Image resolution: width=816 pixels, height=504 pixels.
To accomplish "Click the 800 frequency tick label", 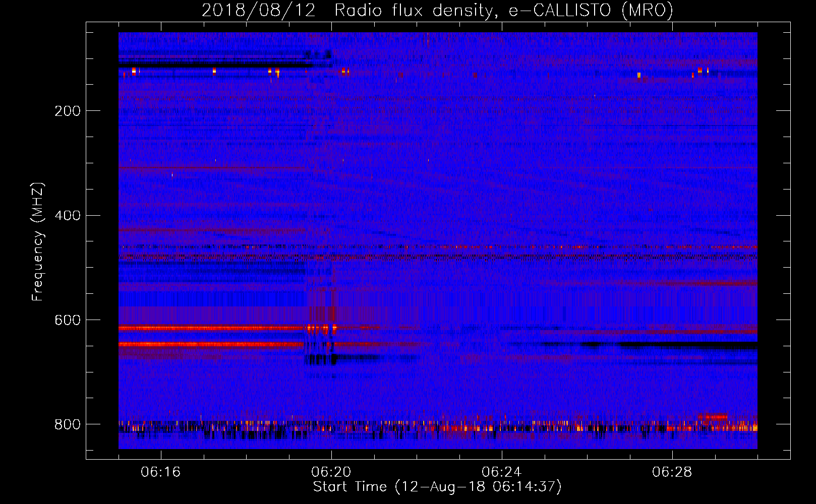I will [x=68, y=424].
